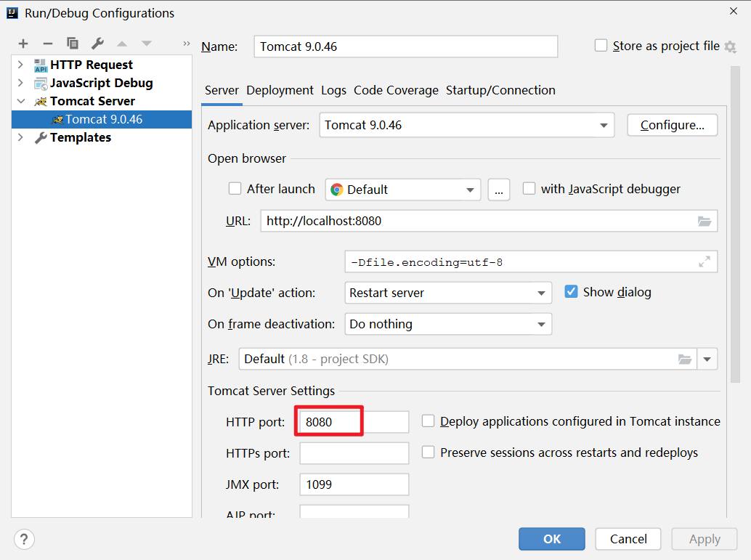Move configuration up with arrow icon
Viewport: 751px width, 560px height.
122,44
